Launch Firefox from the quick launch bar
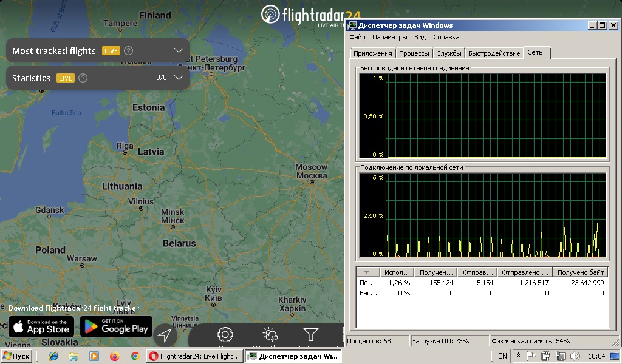The width and height of the screenshot is (622, 364). pos(114,356)
